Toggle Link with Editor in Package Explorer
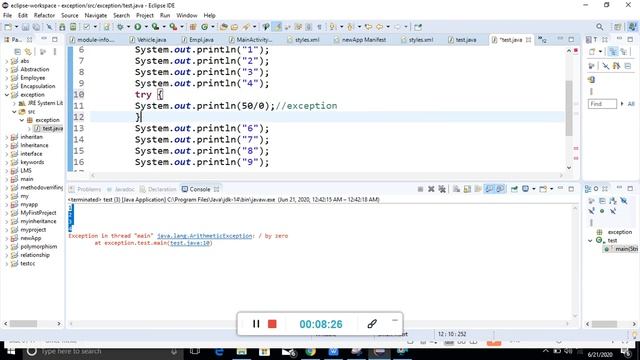This screenshot has width=640, height=360. tap(28, 52)
